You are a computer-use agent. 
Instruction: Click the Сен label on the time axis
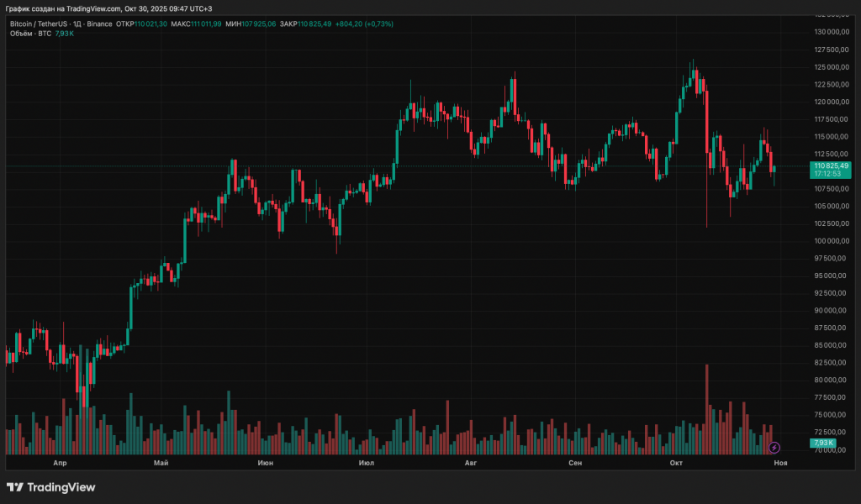[575, 463]
